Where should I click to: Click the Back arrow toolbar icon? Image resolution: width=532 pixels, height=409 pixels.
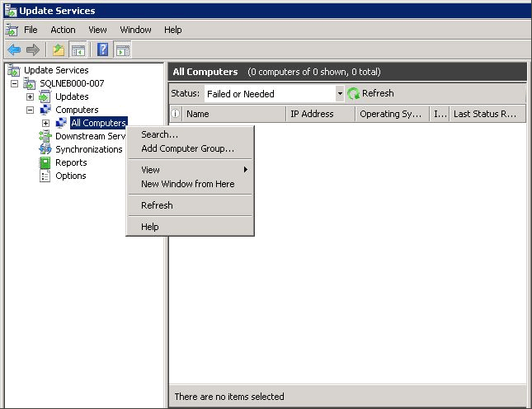point(14,49)
